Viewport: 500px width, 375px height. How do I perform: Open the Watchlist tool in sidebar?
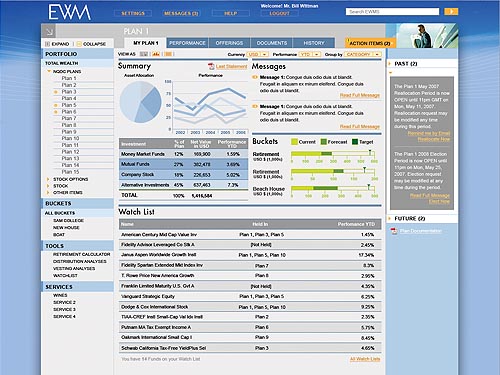pyautogui.click(x=65, y=276)
